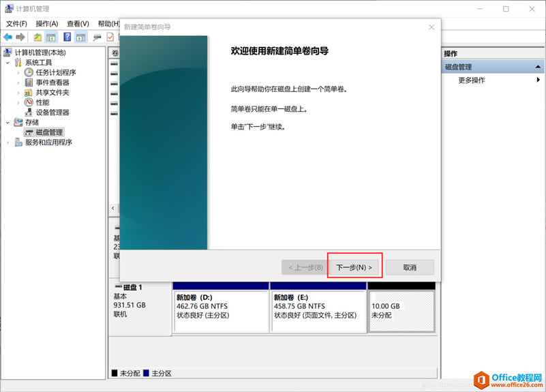Viewport: 546px width, 392px height.
Task: Click 更多操作 in the actions pane
Action: point(472,80)
